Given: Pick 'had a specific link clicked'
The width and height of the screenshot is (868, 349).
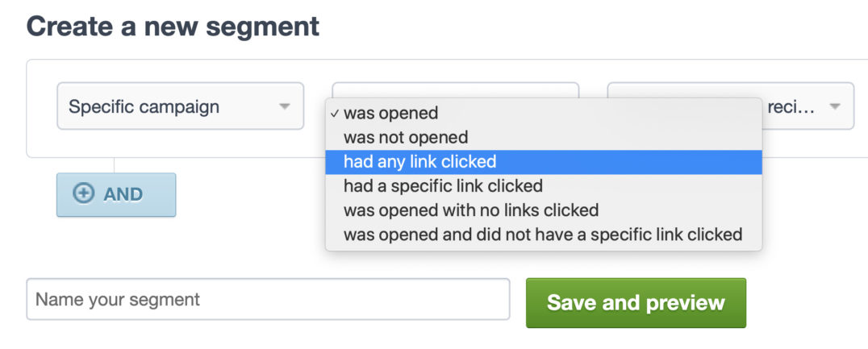Looking at the screenshot, I should coord(443,186).
